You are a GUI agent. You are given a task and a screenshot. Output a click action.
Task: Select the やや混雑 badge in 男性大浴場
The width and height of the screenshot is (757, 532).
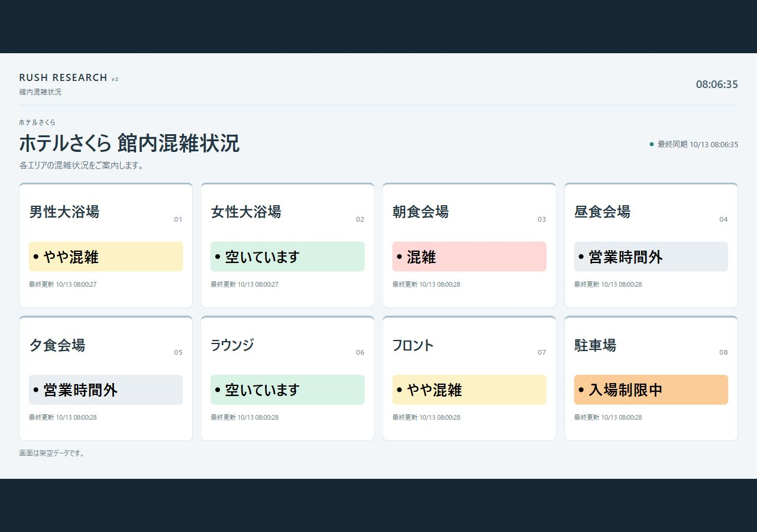point(106,257)
